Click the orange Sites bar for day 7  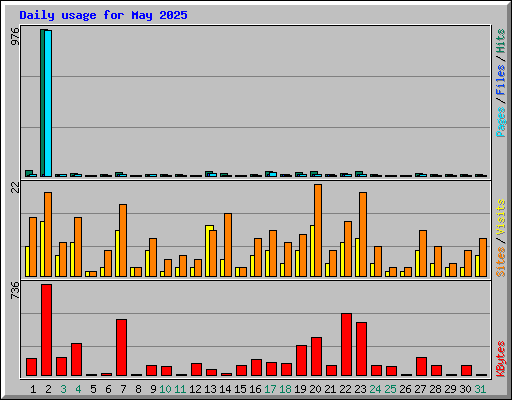point(123,240)
